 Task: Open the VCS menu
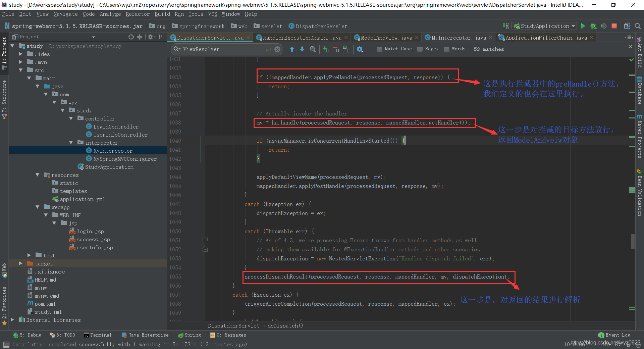(213, 14)
